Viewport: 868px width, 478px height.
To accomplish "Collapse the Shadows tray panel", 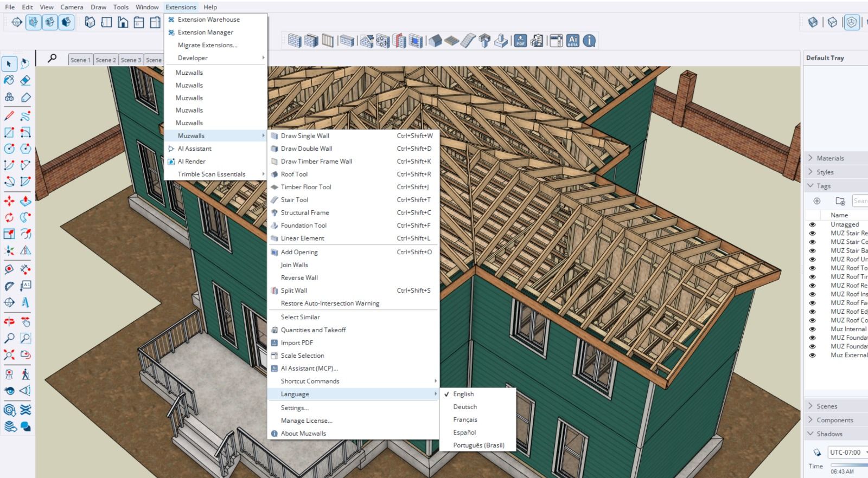I will 836,434.
